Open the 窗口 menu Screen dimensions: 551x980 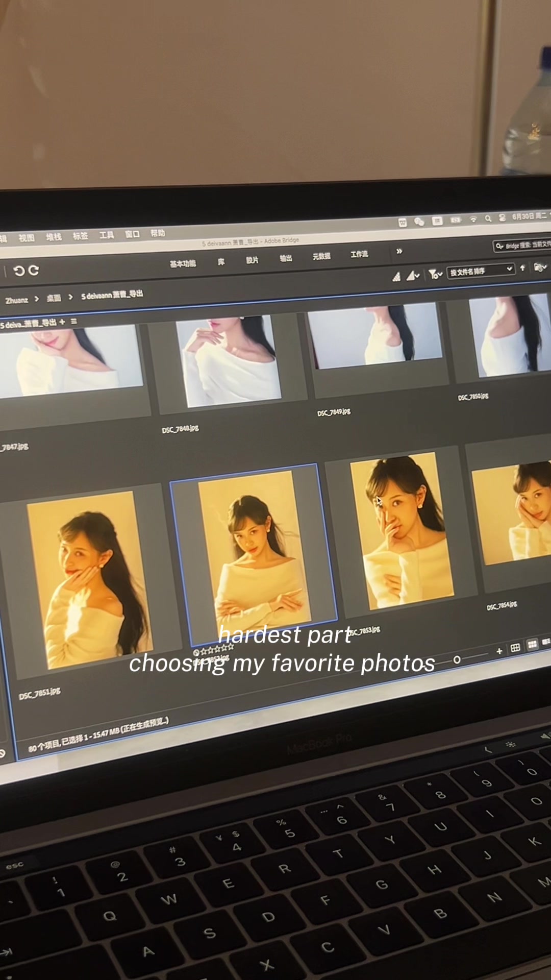(x=132, y=234)
